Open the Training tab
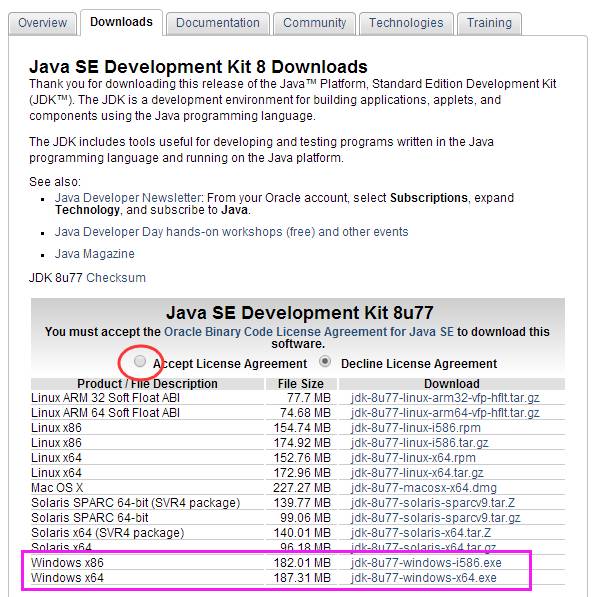Viewport: 602px width, 597px height. pyautogui.click(x=489, y=23)
